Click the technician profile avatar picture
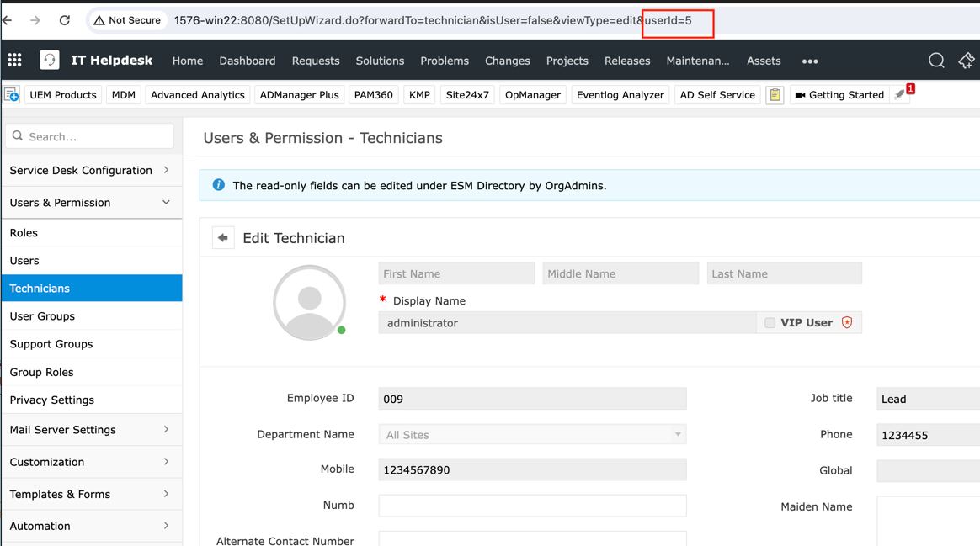 tap(309, 303)
